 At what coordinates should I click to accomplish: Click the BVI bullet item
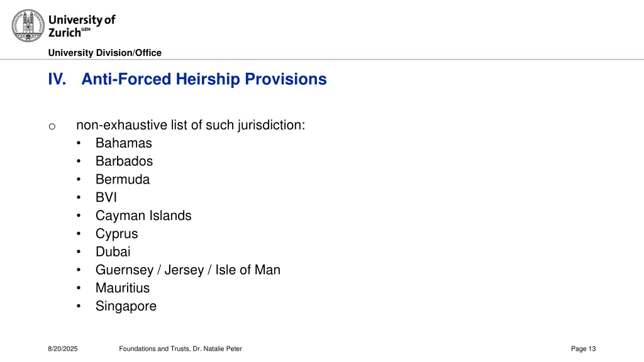[106, 197]
